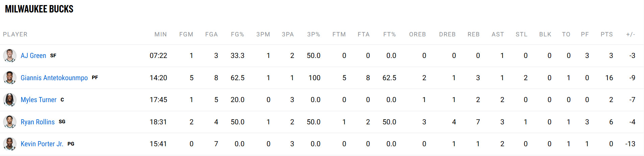
Task: Open Giannis Antetokounmpo's player link
Action: [54, 78]
